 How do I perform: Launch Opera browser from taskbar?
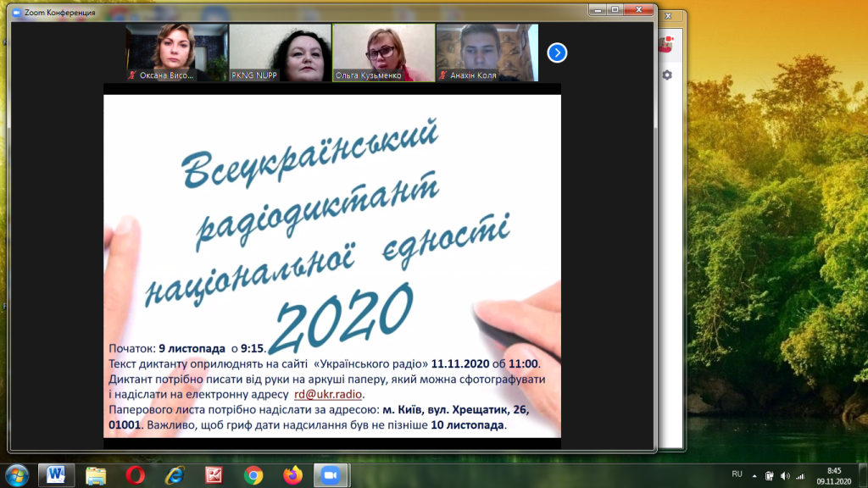[x=135, y=475]
